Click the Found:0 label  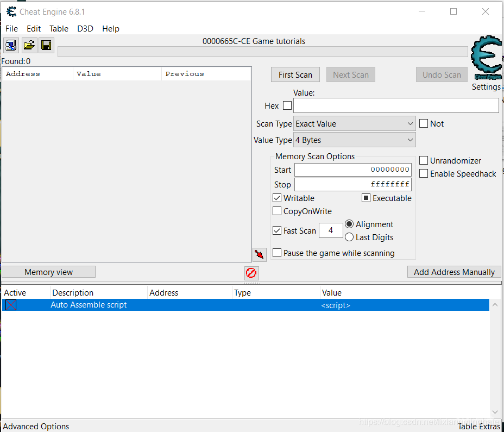[x=16, y=61]
